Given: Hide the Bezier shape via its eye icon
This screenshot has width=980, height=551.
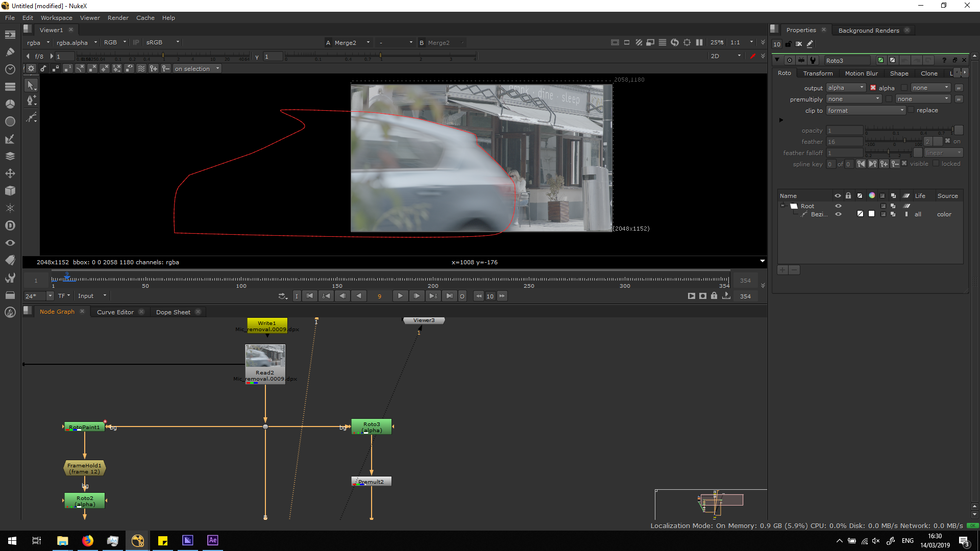Looking at the screenshot, I should point(838,214).
